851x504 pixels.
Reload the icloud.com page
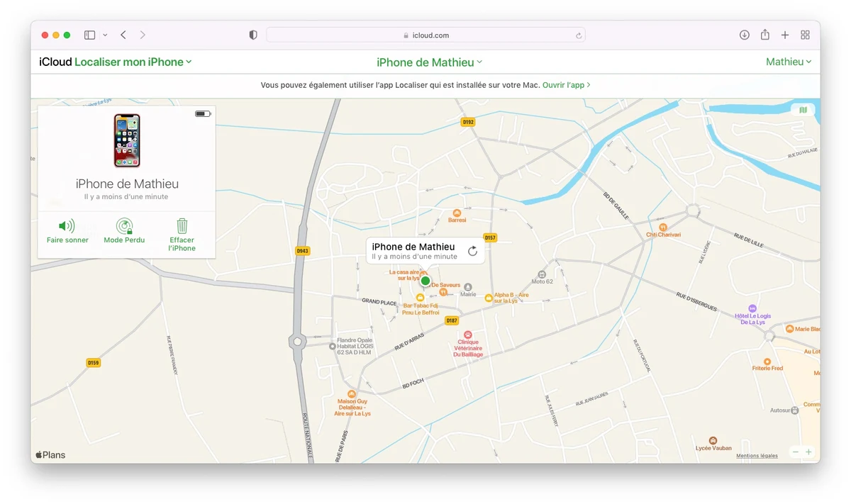(579, 35)
